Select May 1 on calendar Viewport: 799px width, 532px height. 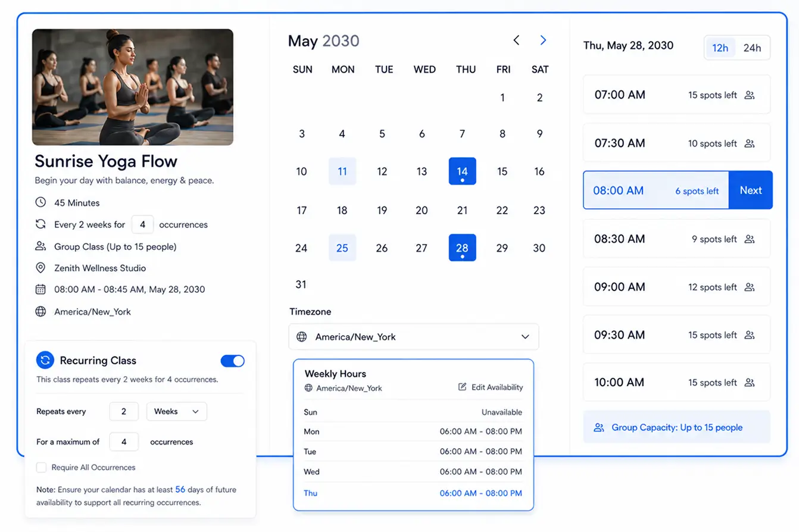503,98
